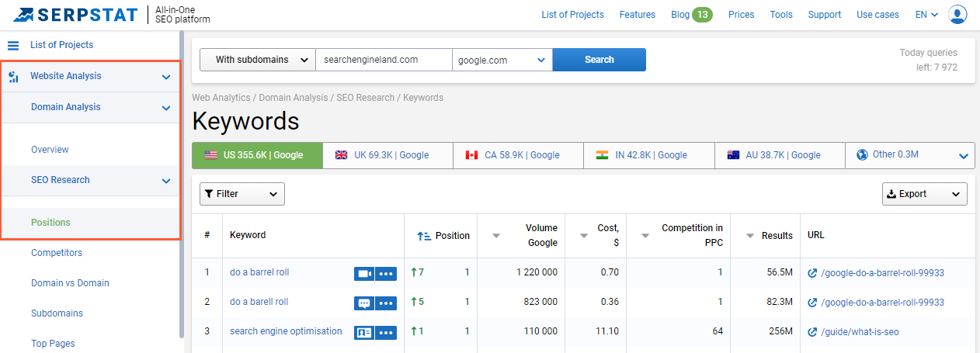Collapse the SEO Research section chevron
Screen dimensions: 980x353
(166, 181)
